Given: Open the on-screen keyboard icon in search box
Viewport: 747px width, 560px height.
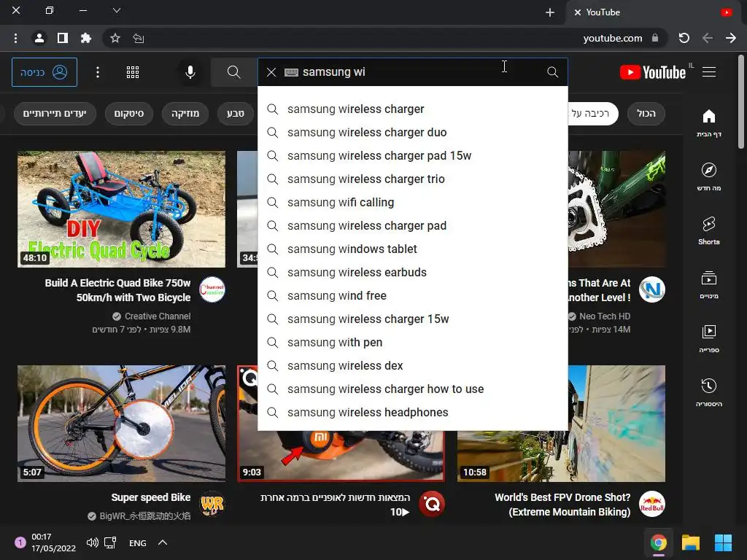Looking at the screenshot, I should (x=291, y=72).
